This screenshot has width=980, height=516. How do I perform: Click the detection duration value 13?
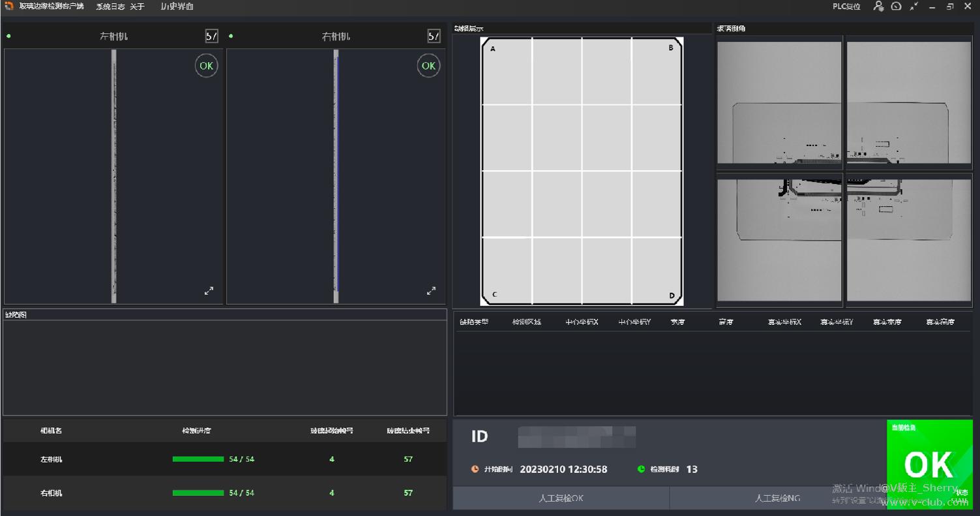[x=692, y=469]
